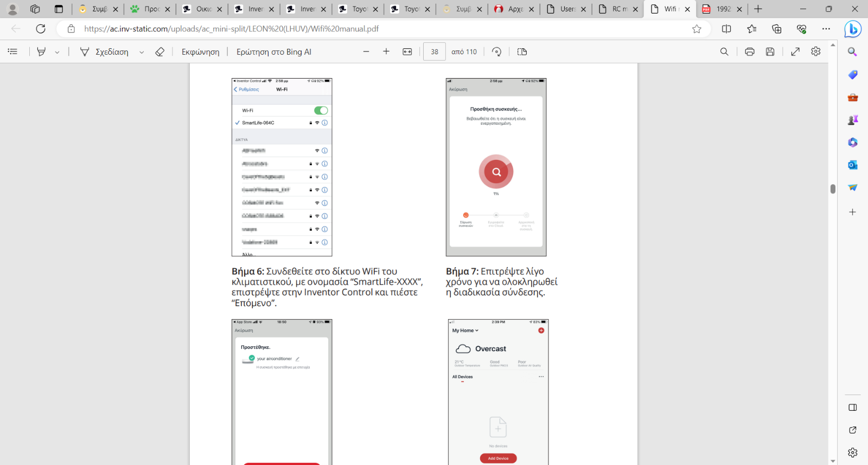
Task: Open browser Collections
Action: click(776, 29)
